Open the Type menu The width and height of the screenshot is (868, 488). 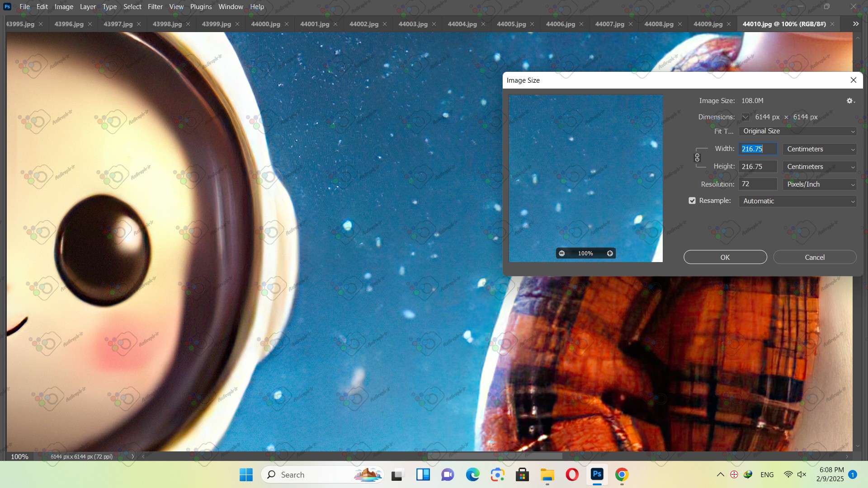(x=109, y=7)
